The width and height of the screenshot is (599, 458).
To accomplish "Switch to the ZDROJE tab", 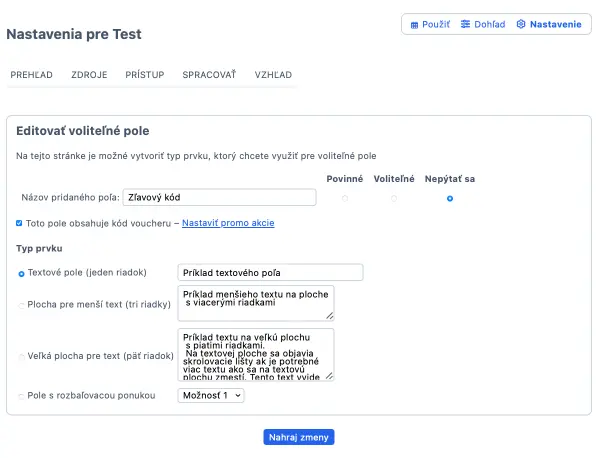I will click(89, 75).
